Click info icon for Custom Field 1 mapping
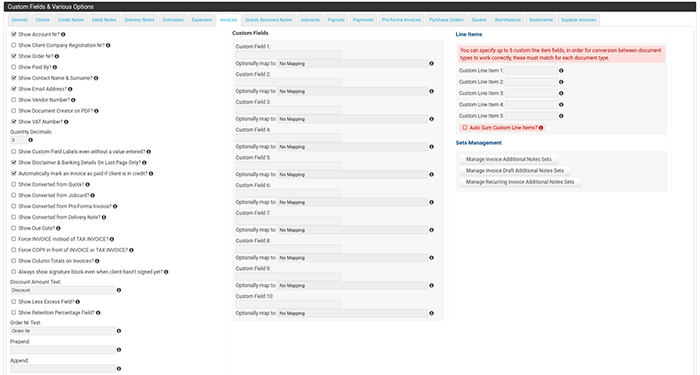 pyautogui.click(x=431, y=64)
